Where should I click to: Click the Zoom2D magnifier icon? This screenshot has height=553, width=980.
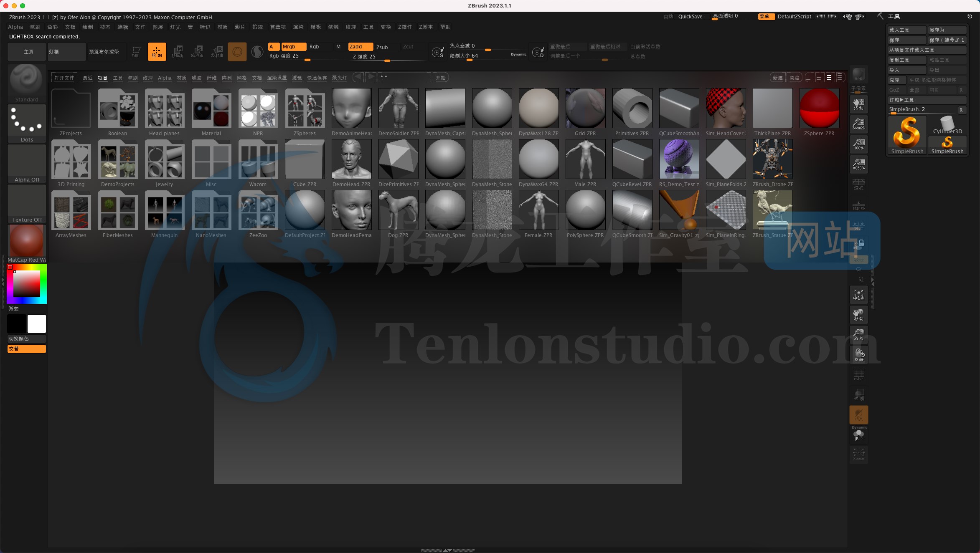click(x=858, y=124)
